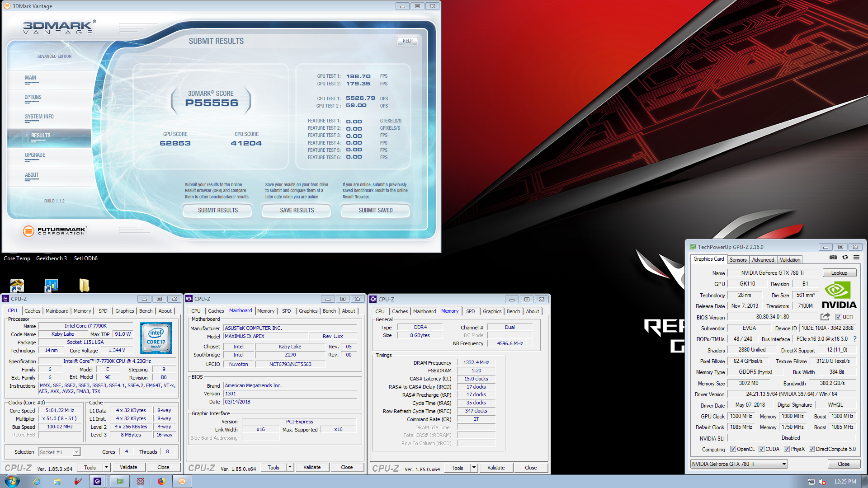The width and height of the screenshot is (868, 488).
Task: Toggle the UEFI checkbox in GPU-Z
Action: 839,317
